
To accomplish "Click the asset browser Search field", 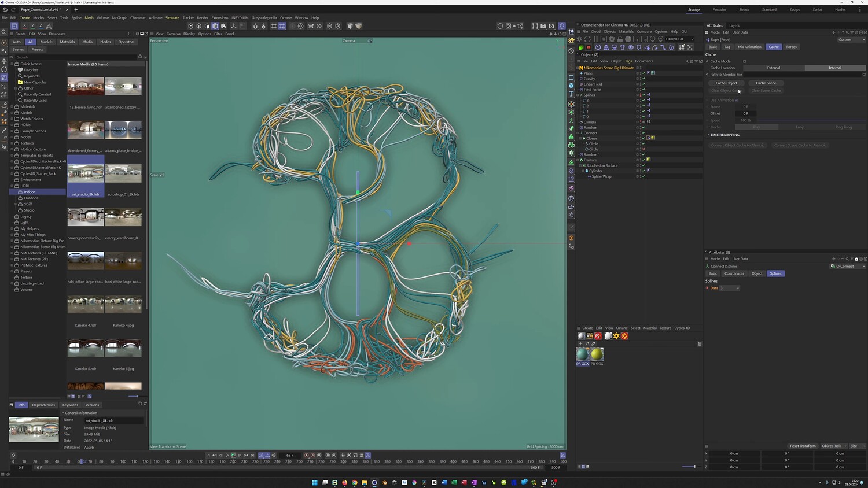I will point(77,57).
